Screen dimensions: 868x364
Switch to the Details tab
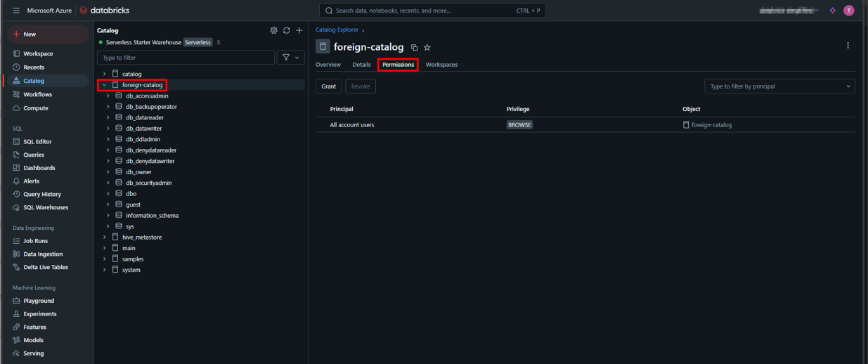361,65
